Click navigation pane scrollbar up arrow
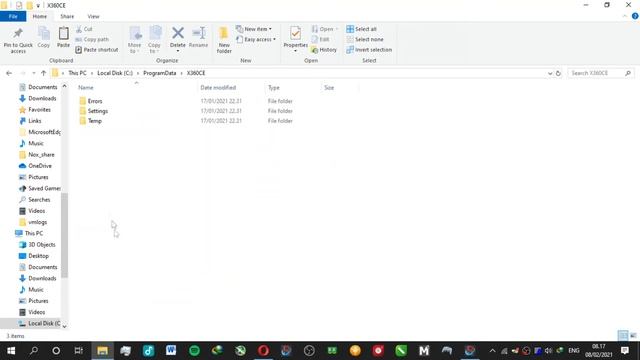Screen dimensions: 640x360 click(x=64, y=87)
